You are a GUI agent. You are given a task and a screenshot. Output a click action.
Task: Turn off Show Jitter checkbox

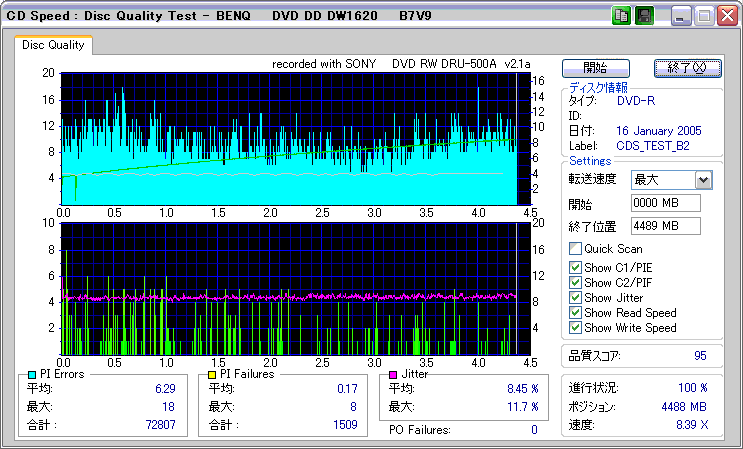pyautogui.click(x=575, y=298)
